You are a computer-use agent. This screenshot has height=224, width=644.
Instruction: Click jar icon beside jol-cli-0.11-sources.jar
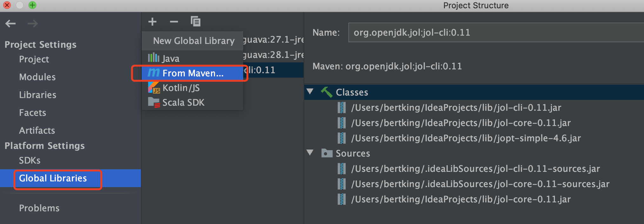coord(341,169)
